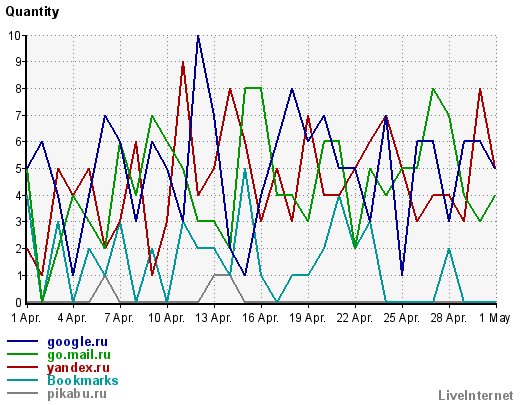The height and width of the screenshot is (405, 520).
Task: Click the red yandex.ru legend line
Action: coord(22,367)
